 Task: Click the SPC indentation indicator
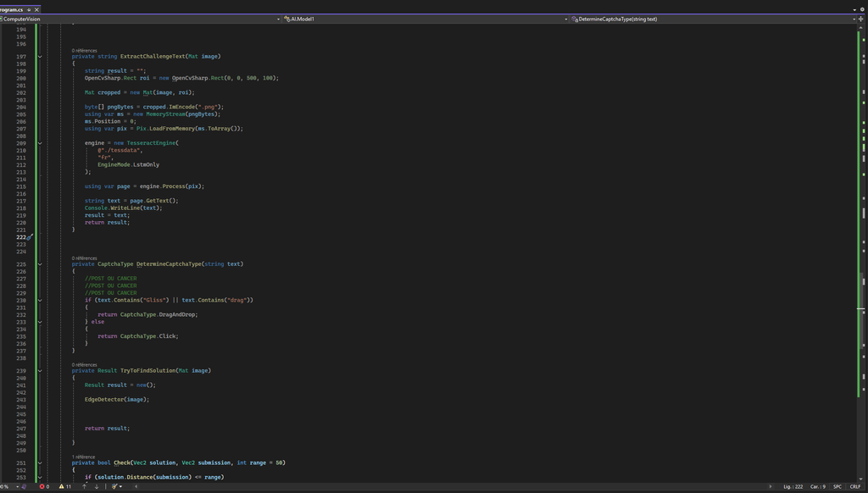(837, 487)
